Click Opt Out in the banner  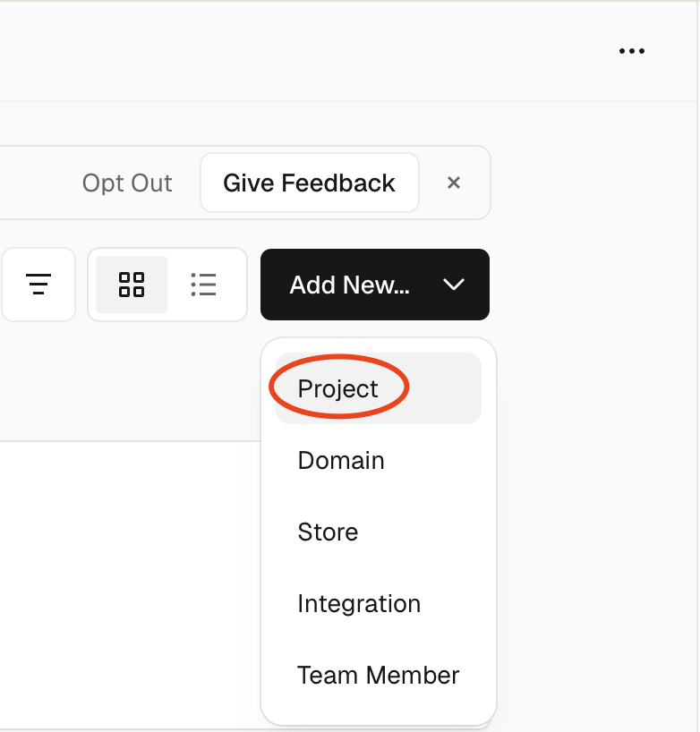[127, 183]
